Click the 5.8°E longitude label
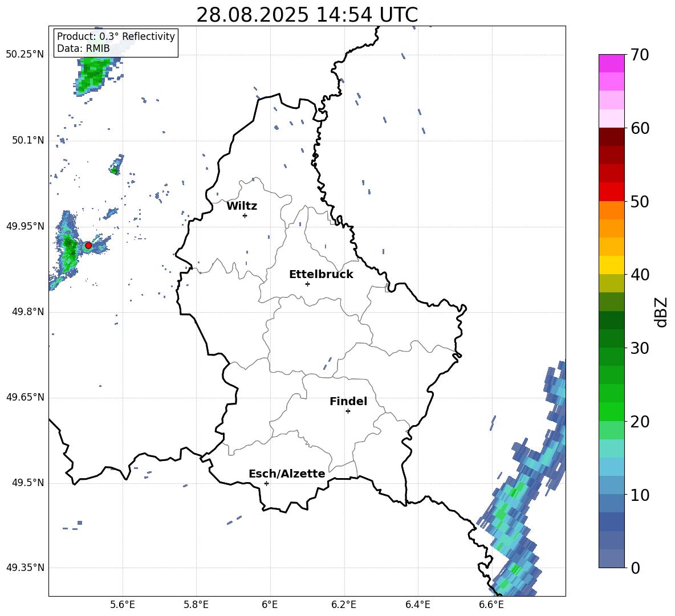 pos(196,605)
